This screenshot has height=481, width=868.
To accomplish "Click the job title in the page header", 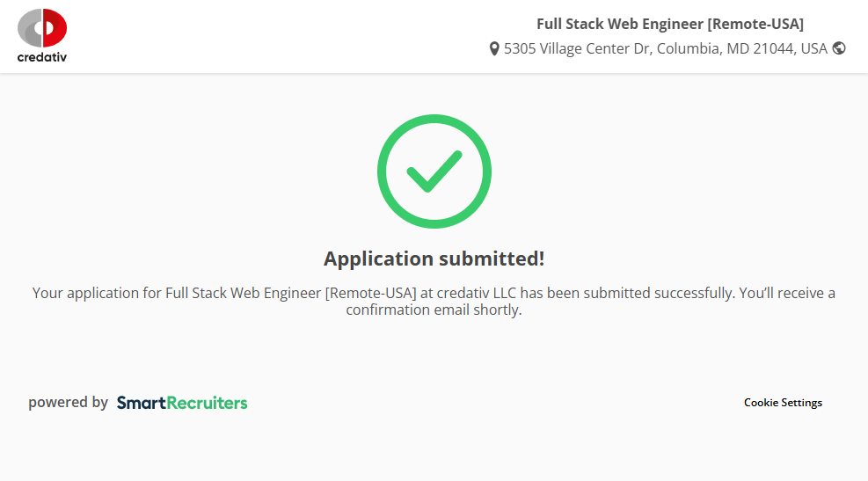I will pyautogui.click(x=669, y=24).
